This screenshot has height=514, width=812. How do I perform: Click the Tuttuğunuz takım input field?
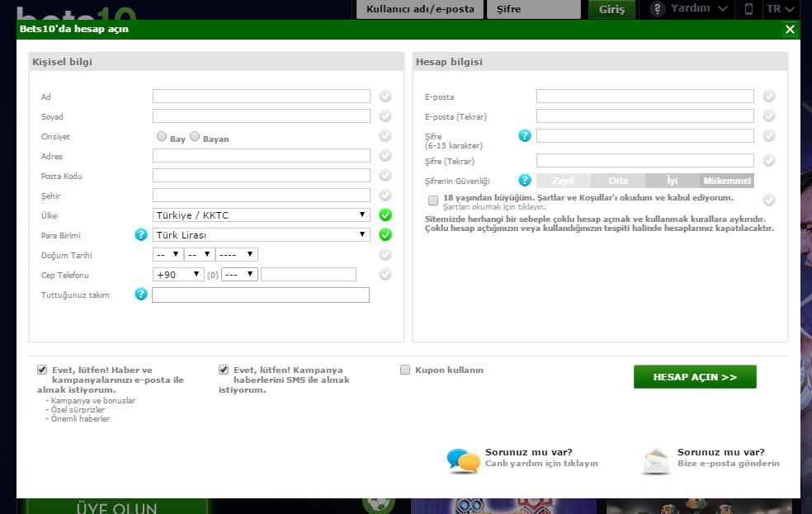[x=261, y=295]
